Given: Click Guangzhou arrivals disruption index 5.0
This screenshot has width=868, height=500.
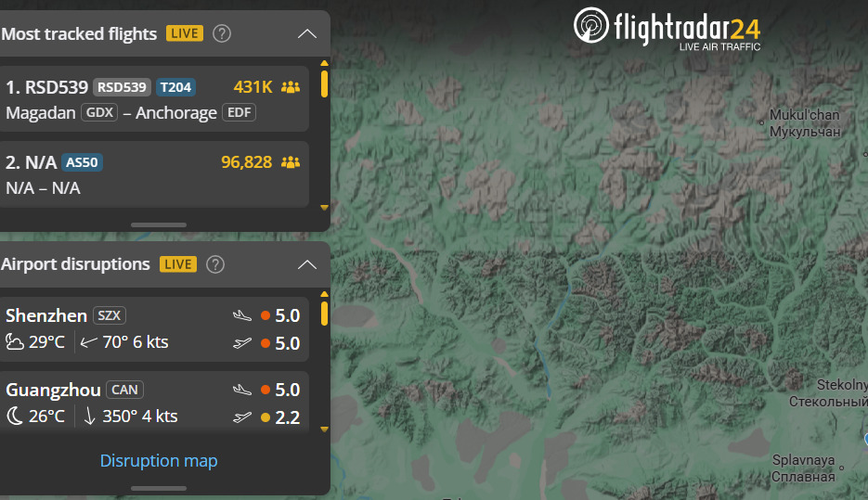Looking at the screenshot, I should (x=287, y=390).
